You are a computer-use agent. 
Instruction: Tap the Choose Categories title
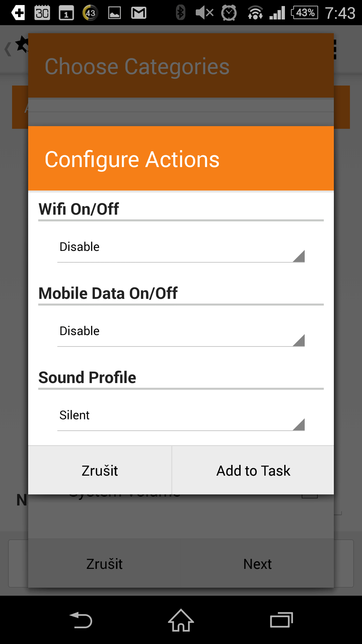click(137, 66)
